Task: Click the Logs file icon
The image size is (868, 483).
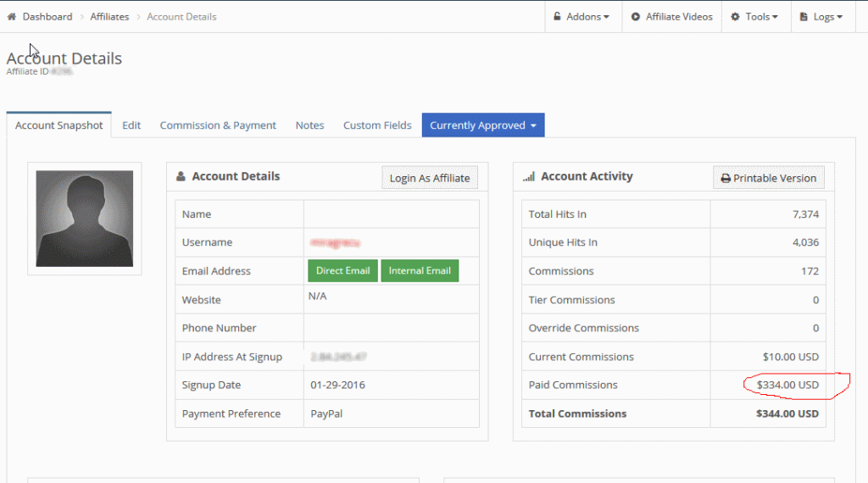Action: (804, 17)
